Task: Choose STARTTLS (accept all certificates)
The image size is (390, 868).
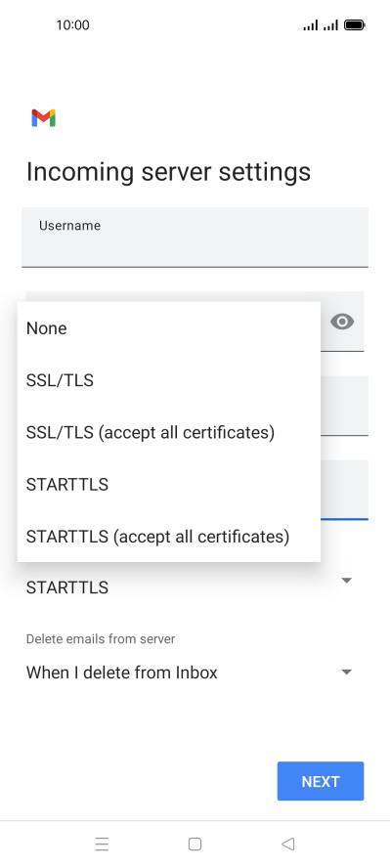Action: [169, 537]
